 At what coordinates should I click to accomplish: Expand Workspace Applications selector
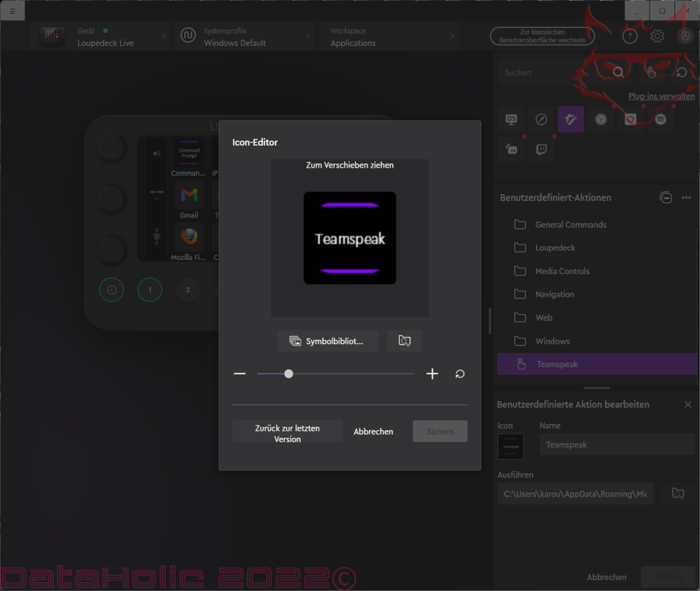389,36
